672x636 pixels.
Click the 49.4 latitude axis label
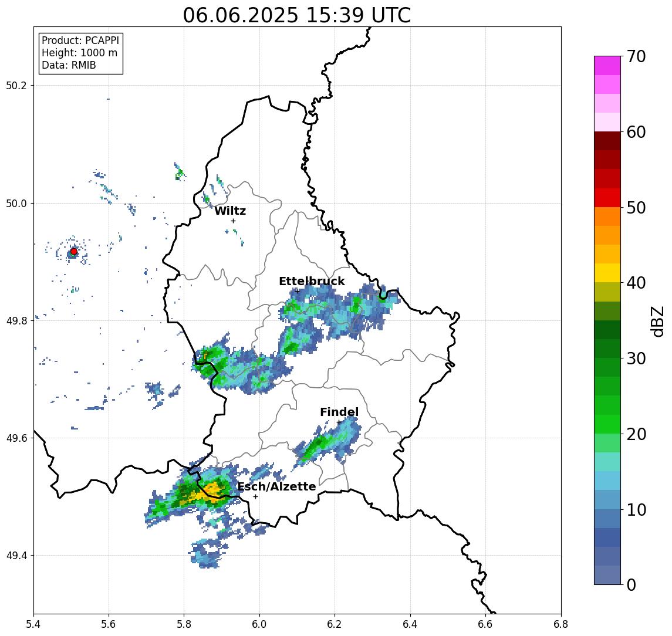click(16, 556)
